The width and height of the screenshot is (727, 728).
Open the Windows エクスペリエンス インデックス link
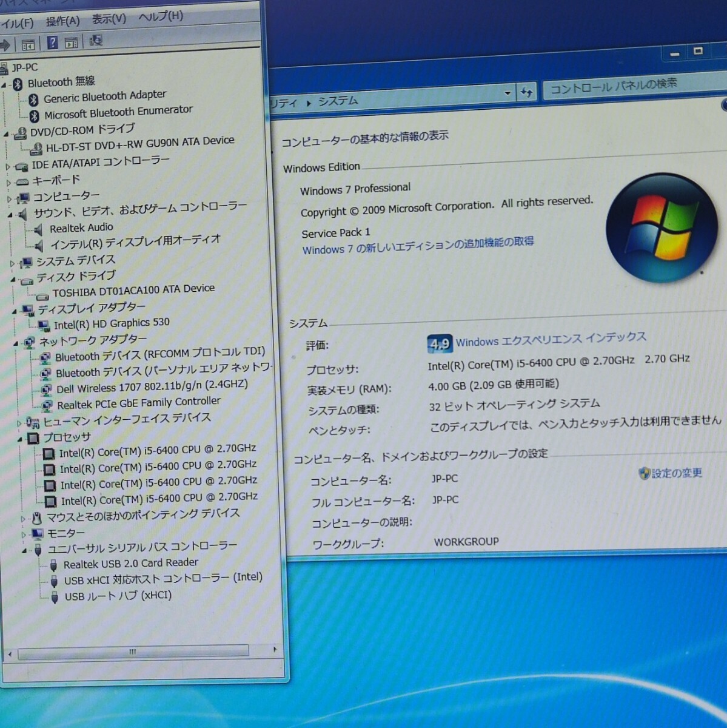(551, 339)
